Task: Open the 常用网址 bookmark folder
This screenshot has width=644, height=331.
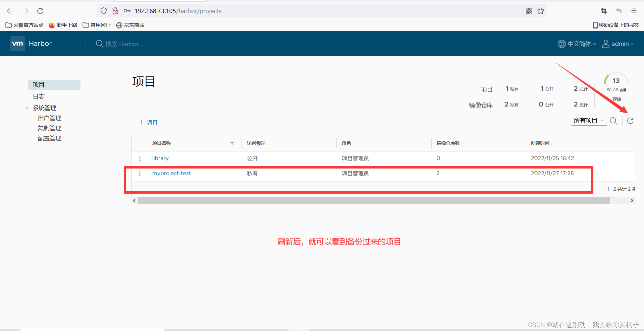Action: [97, 25]
